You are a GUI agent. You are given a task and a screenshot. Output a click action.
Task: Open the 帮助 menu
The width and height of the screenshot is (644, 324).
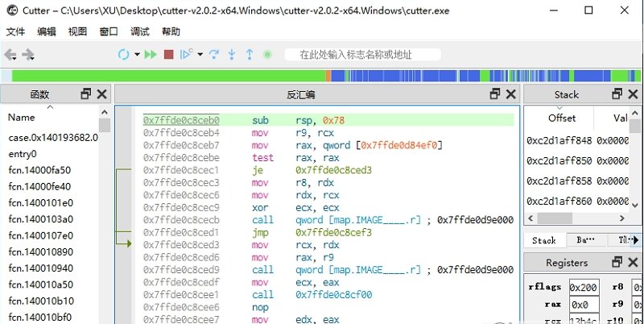[171, 31]
